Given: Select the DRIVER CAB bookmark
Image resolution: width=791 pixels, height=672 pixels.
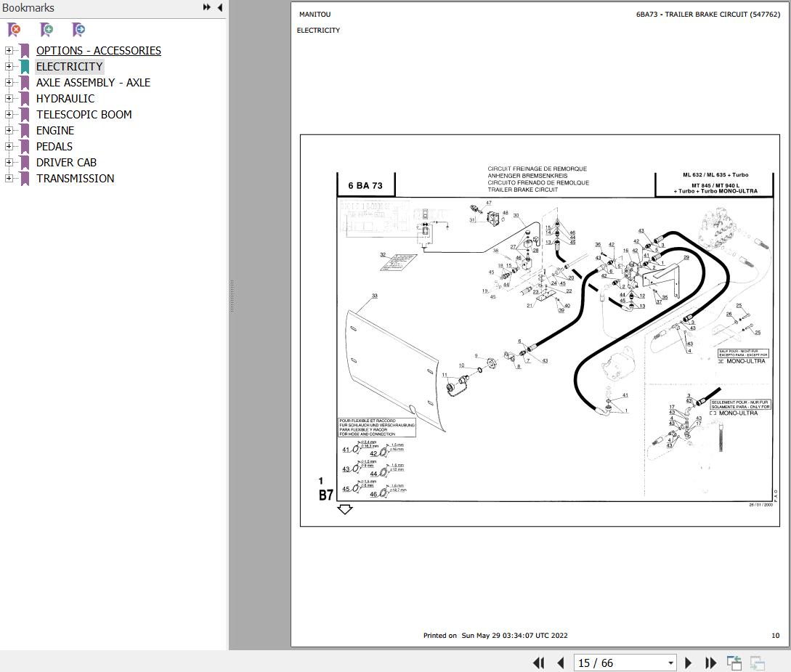Looking at the screenshot, I should point(66,162).
